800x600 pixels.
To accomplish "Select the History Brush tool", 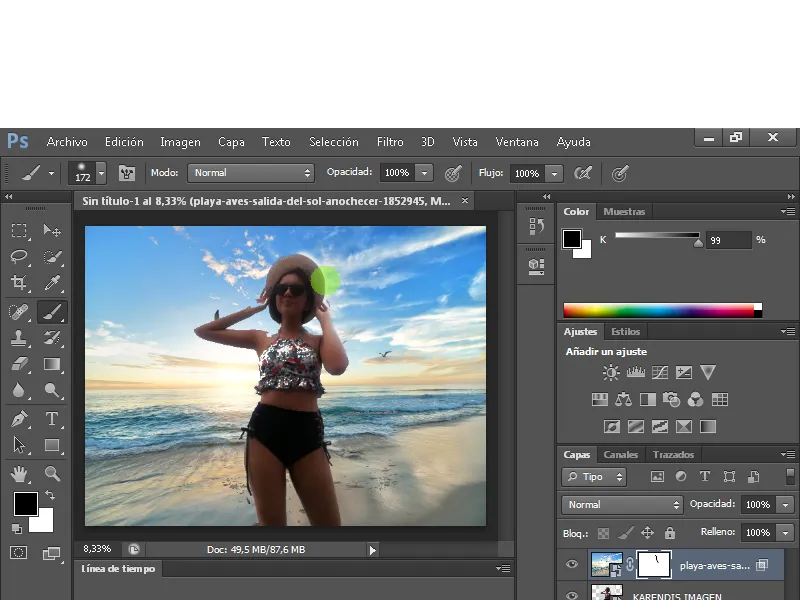I will 52,338.
